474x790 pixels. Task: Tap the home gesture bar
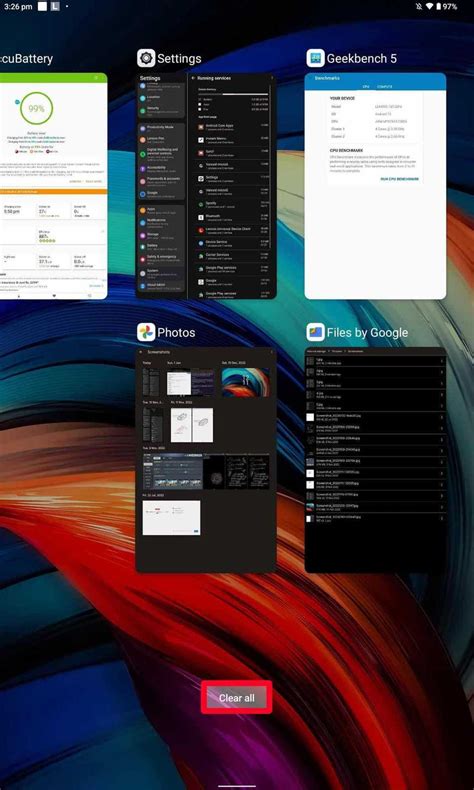coord(237,785)
